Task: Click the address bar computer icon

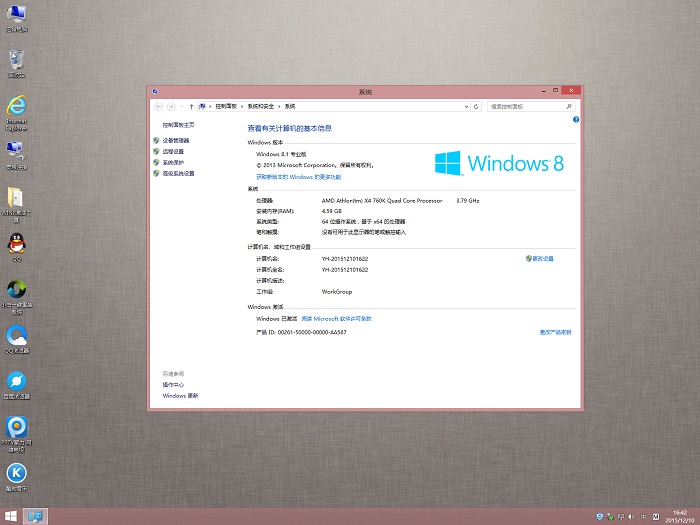Action: point(202,106)
